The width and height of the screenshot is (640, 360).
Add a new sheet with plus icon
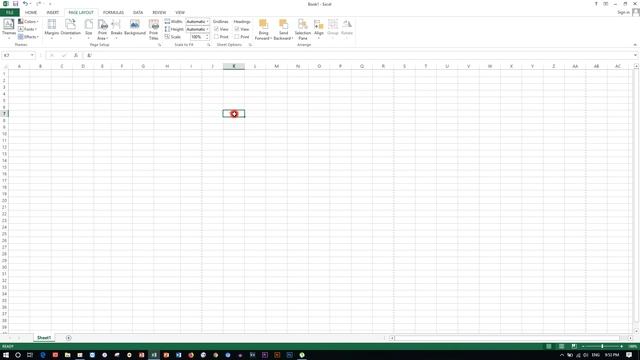click(x=69, y=338)
